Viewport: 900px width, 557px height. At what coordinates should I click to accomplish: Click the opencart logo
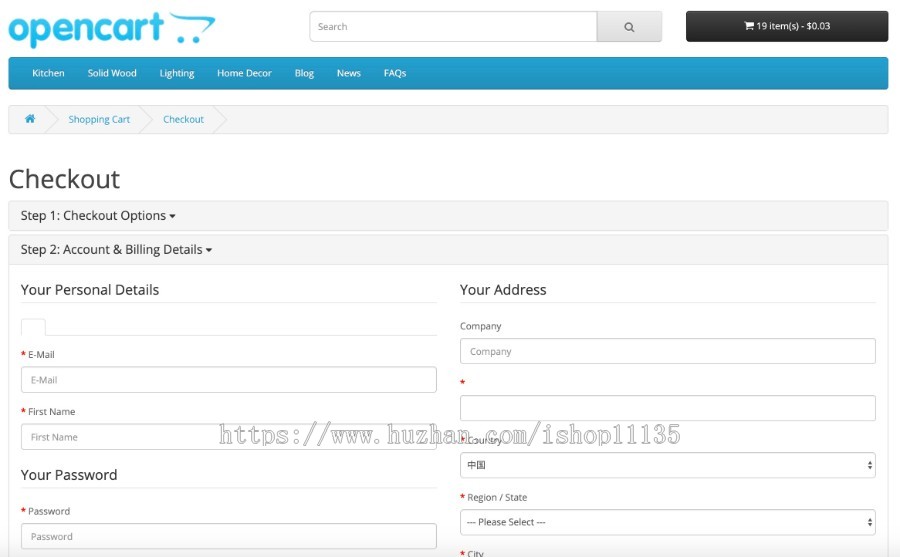[112, 29]
